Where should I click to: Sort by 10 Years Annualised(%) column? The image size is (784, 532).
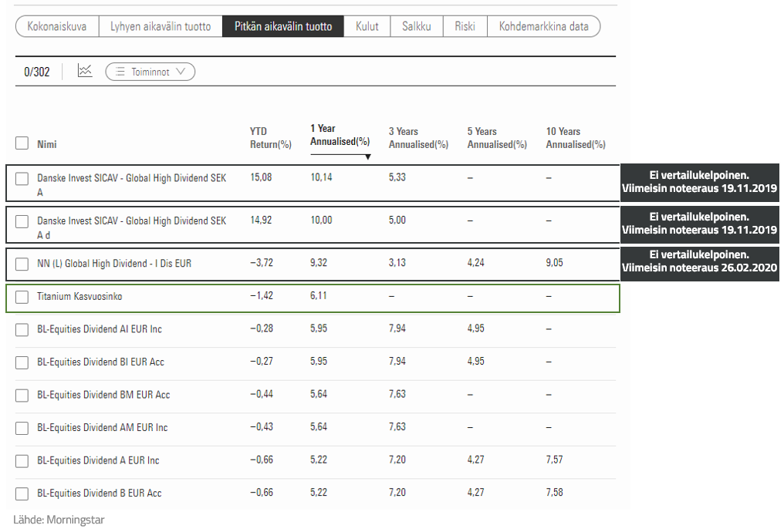576,138
